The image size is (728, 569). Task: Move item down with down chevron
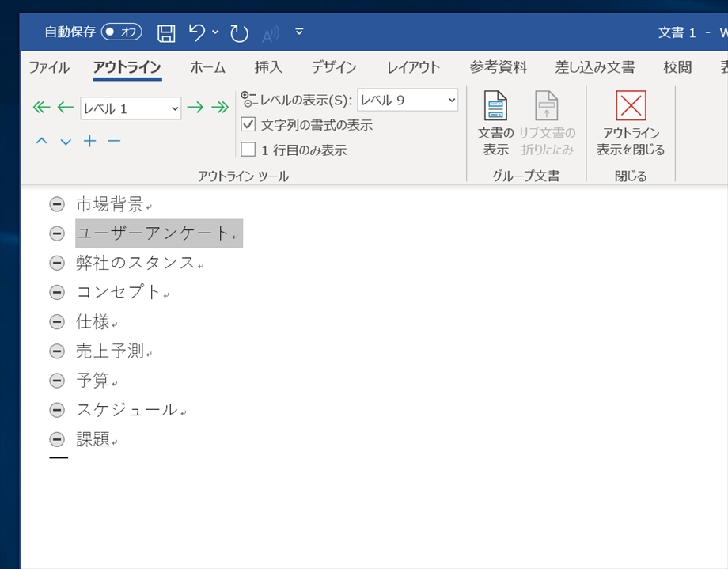(x=66, y=141)
